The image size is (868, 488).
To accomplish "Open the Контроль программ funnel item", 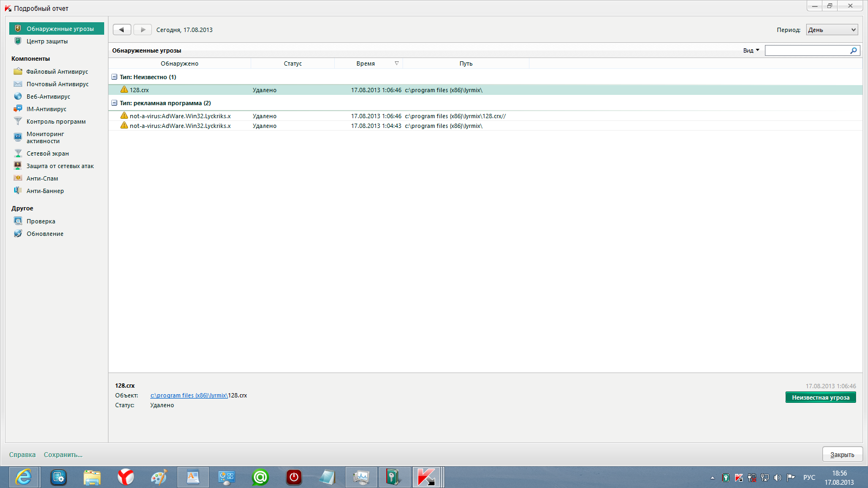I will click(x=56, y=121).
